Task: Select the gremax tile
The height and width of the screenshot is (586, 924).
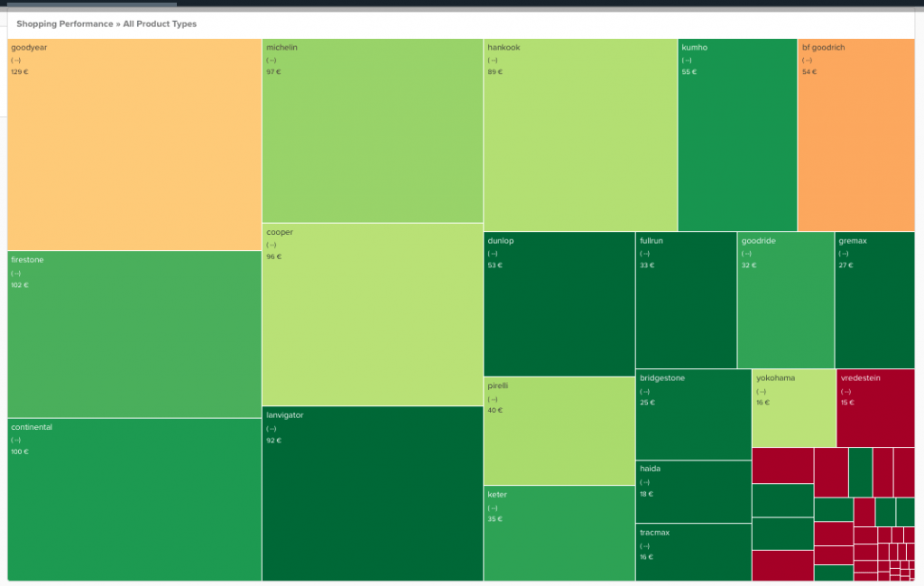Action: click(x=875, y=300)
